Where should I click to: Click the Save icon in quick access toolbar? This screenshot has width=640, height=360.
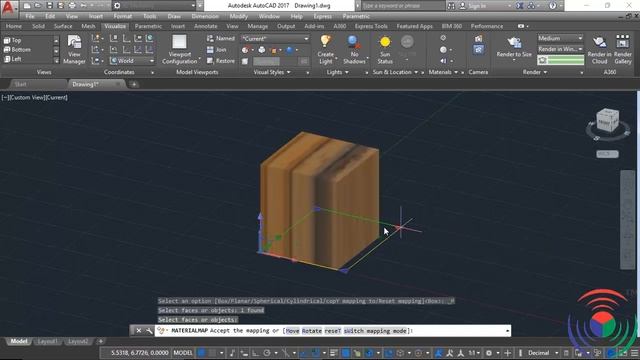[49, 6]
